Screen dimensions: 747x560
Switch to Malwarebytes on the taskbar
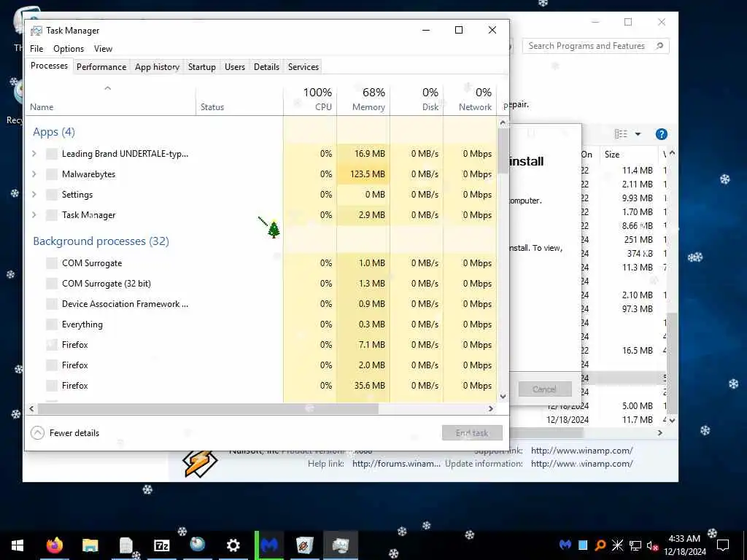coord(269,545)
